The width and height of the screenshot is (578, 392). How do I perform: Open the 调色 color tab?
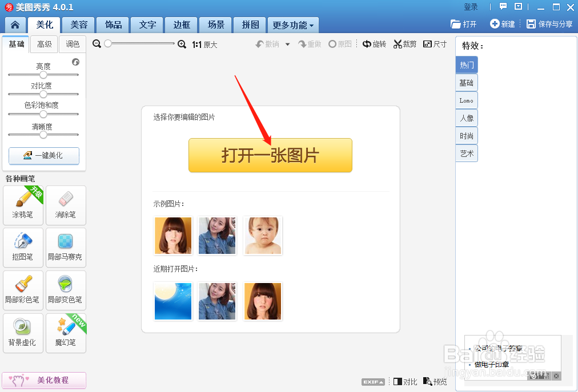[x=73, y=44]
